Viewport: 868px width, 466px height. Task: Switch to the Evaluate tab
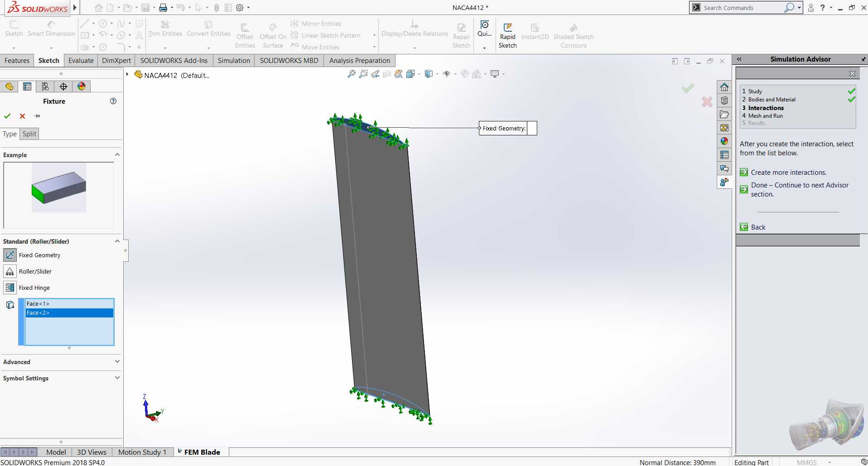point(81,61)
